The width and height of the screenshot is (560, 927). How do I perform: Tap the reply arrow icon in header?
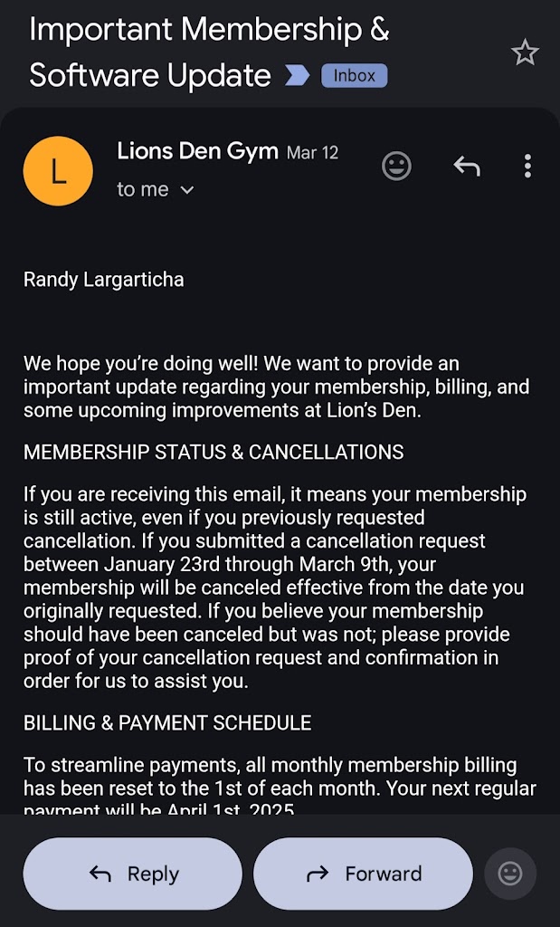[466, 166]
